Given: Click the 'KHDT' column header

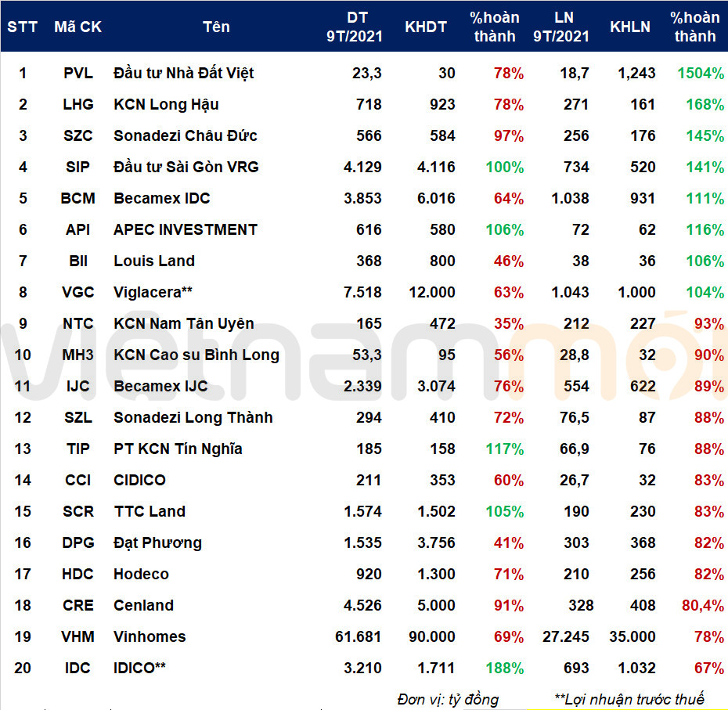Looking at the screenshot, I should point(425,27).
